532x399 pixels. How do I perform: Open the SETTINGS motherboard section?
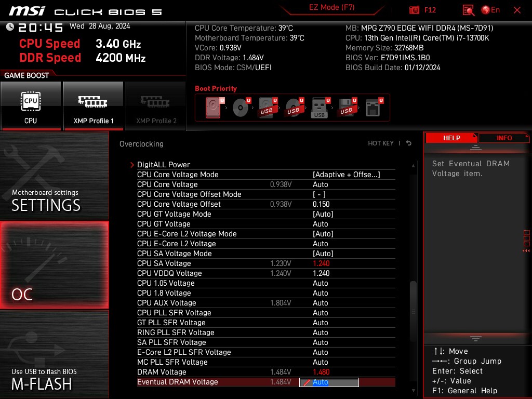(x=54, y=175)
